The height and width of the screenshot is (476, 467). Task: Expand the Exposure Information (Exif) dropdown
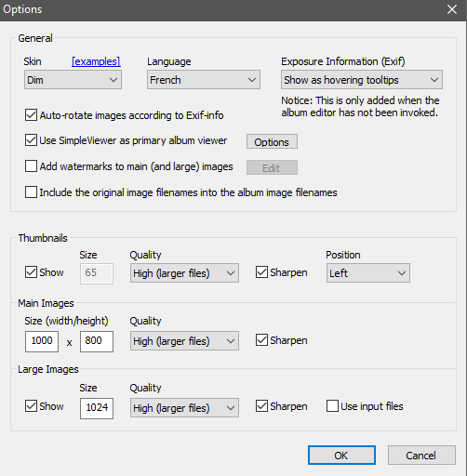[362, 80]
